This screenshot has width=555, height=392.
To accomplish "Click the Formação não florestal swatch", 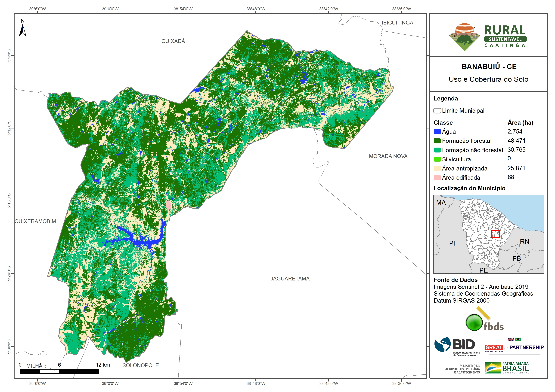I will pyautogui.click(x=437, y=150).
